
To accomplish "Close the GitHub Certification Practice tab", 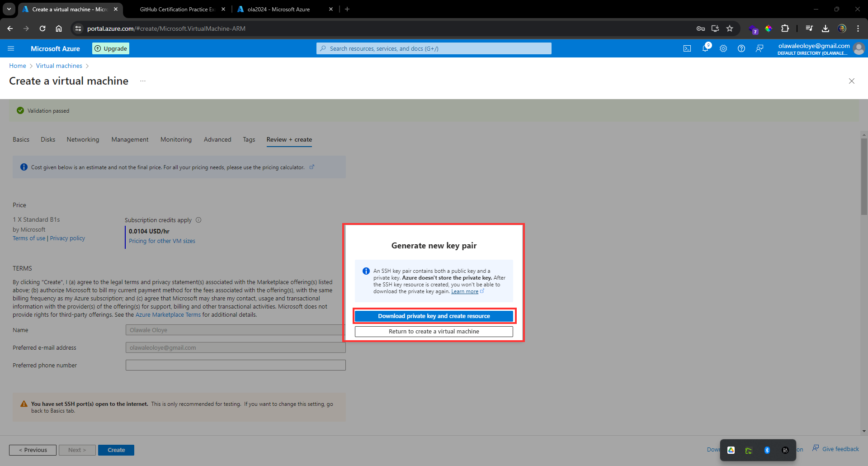I will tap(223, 9).
